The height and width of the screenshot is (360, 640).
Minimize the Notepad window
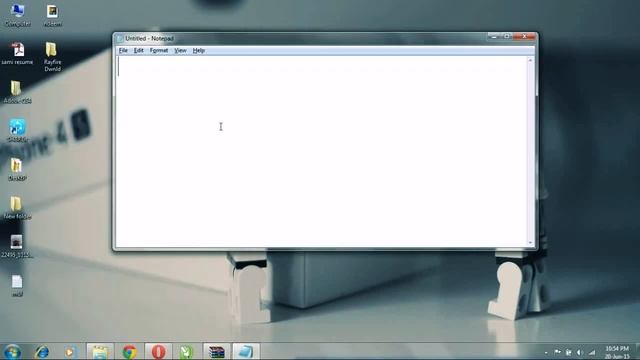(494, 36)
